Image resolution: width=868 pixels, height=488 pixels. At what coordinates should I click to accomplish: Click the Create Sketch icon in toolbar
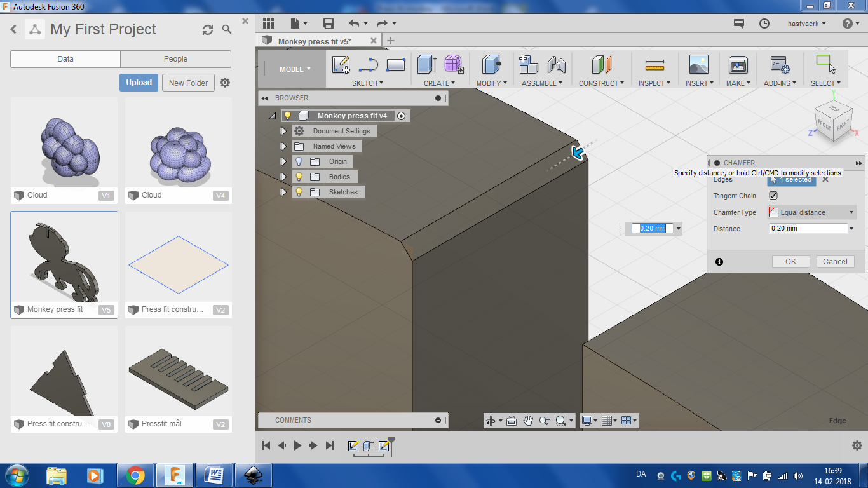coord(341,65)
